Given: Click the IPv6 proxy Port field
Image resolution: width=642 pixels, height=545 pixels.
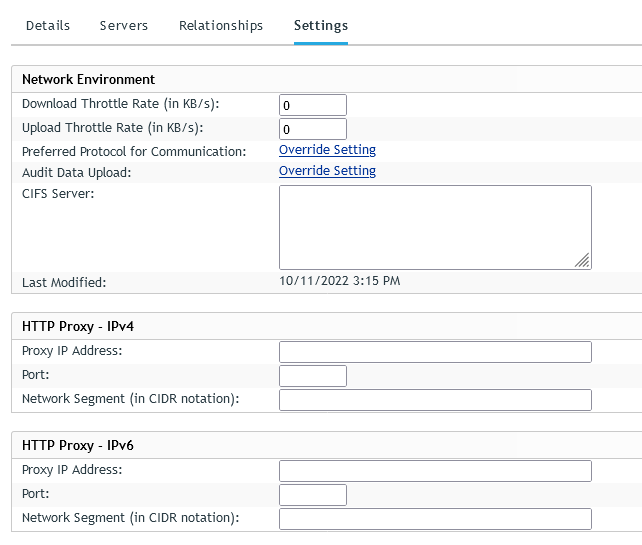Looking at the screenshot, I should (312, 495).
